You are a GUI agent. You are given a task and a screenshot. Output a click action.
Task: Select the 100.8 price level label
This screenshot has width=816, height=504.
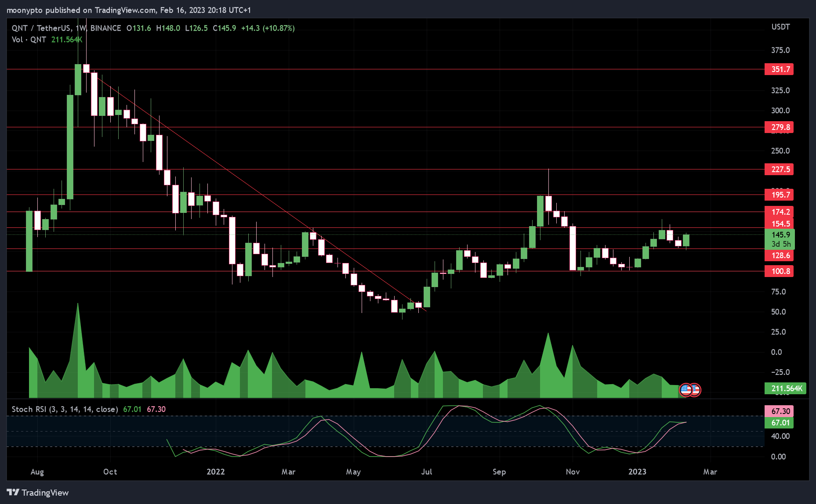[779, 271]
